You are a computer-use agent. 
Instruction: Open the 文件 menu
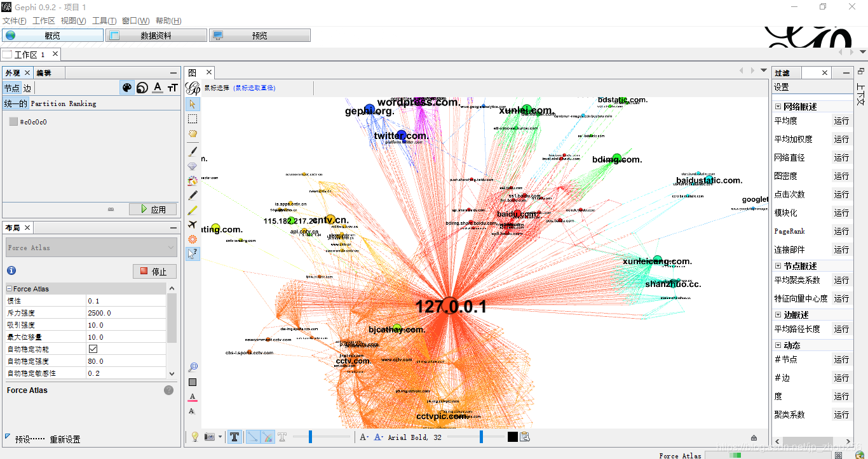[x=15, y=21]
